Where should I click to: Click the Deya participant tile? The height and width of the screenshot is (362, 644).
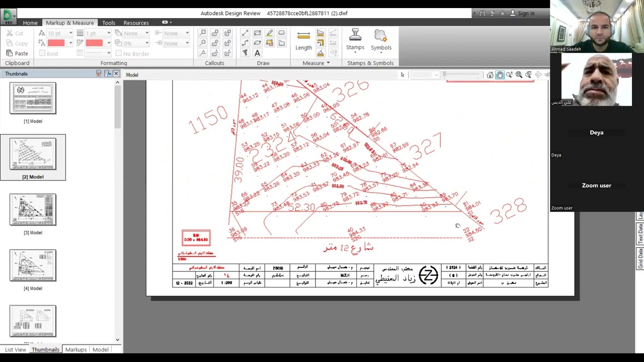[x=597, y=132]
